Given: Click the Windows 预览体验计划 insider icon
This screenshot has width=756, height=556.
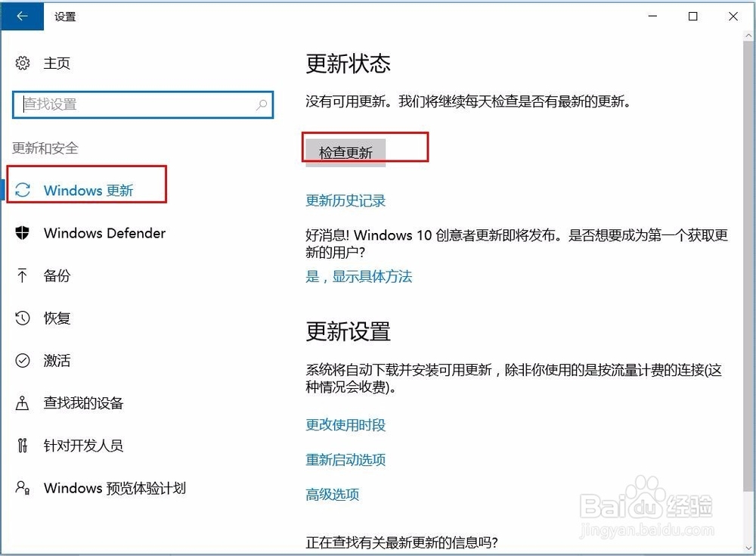Looking at the screenshot, I should coord(23,487).
